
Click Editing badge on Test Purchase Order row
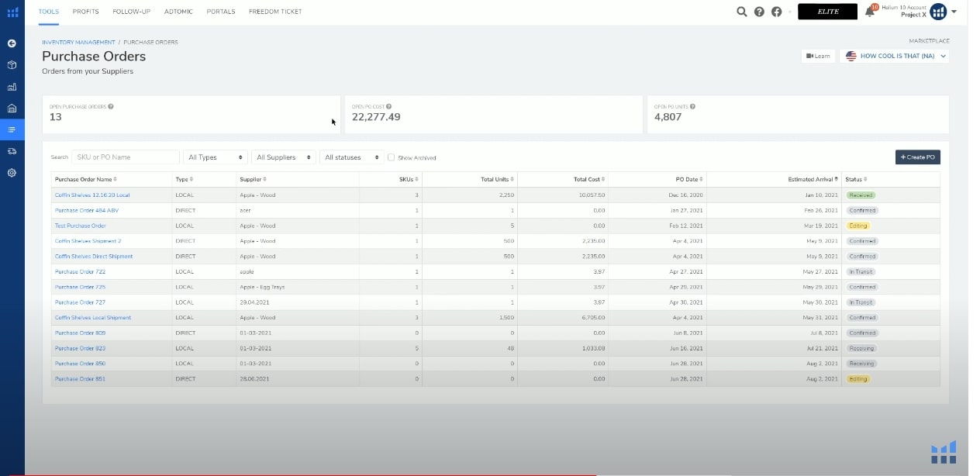(x=858, y=226)
